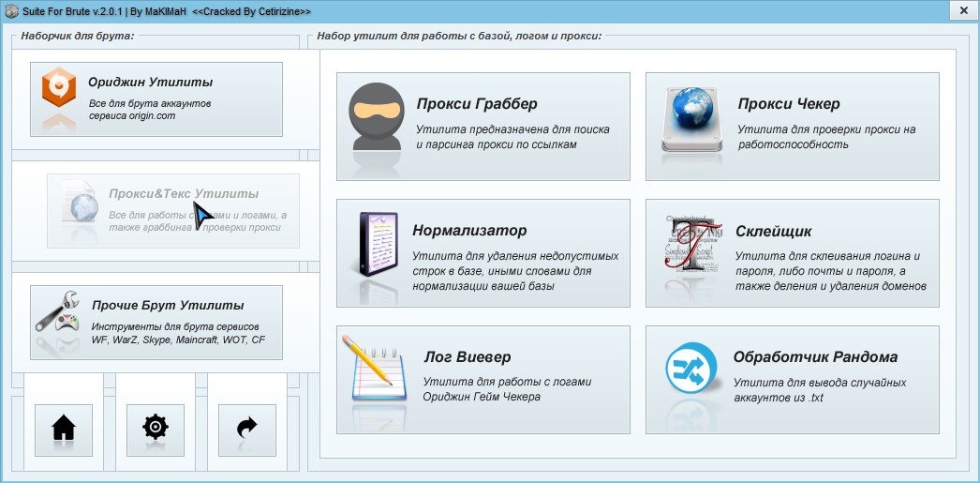Click the text 'сервиса origin.com'
Image resolution: width=980 pixels, height=483 pixels.
[x=132, y=116]
